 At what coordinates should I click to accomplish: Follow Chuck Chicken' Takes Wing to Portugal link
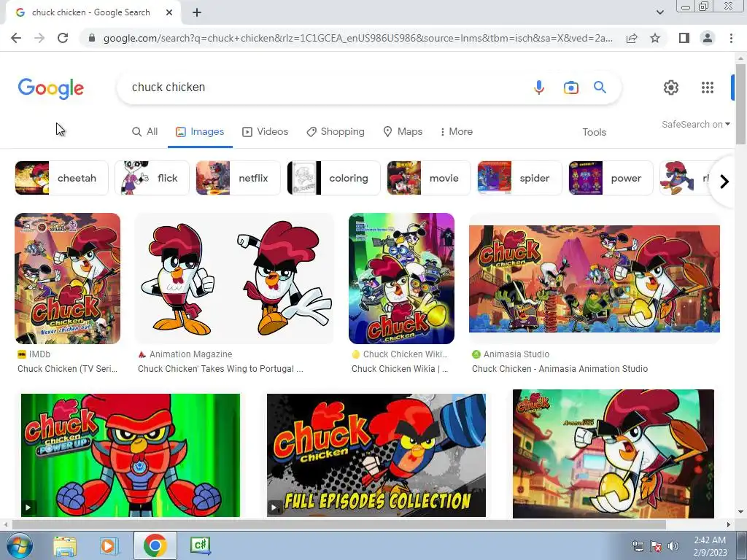[x=220, y=368]
